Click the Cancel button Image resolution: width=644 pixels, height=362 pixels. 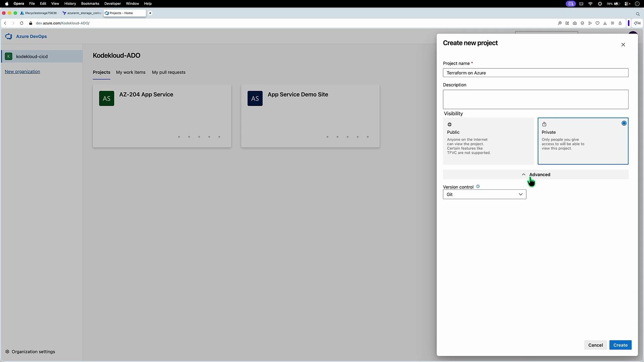coord(596,345)
